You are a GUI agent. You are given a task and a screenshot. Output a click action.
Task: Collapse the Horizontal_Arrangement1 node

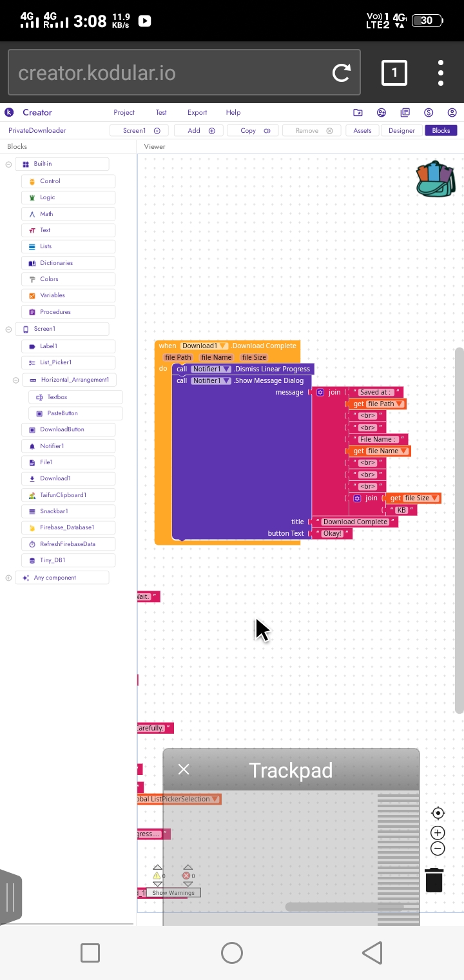pyautogui.click(x=15, y=380)
